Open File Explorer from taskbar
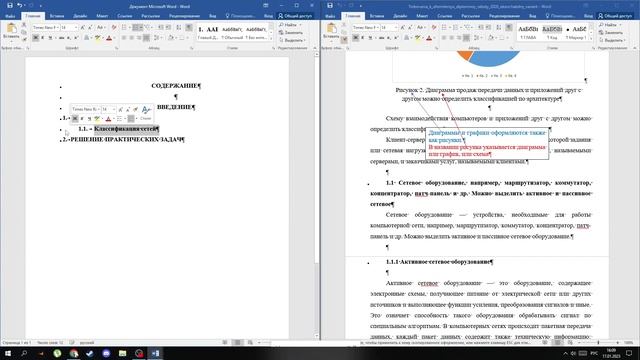 [122, 353]
